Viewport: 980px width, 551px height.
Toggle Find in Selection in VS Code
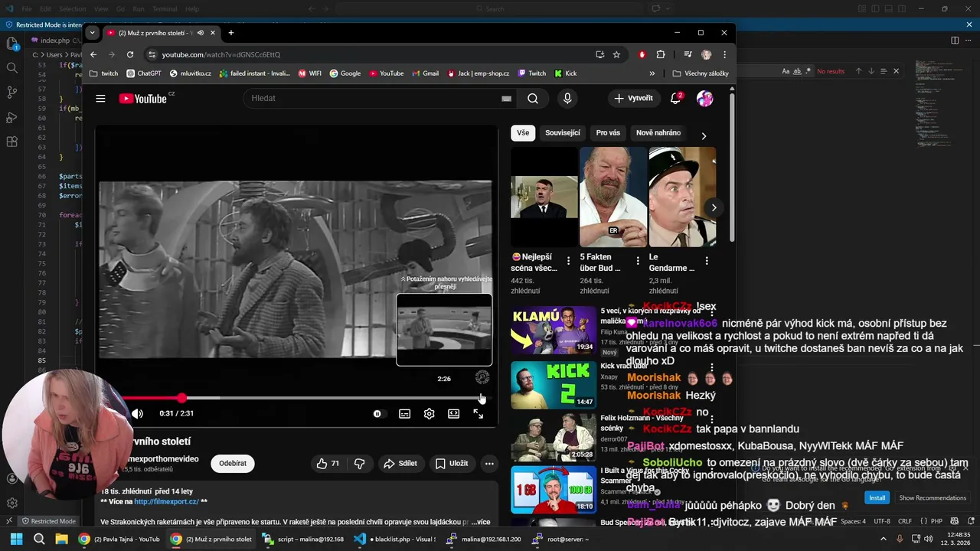(x=883, y=71)
